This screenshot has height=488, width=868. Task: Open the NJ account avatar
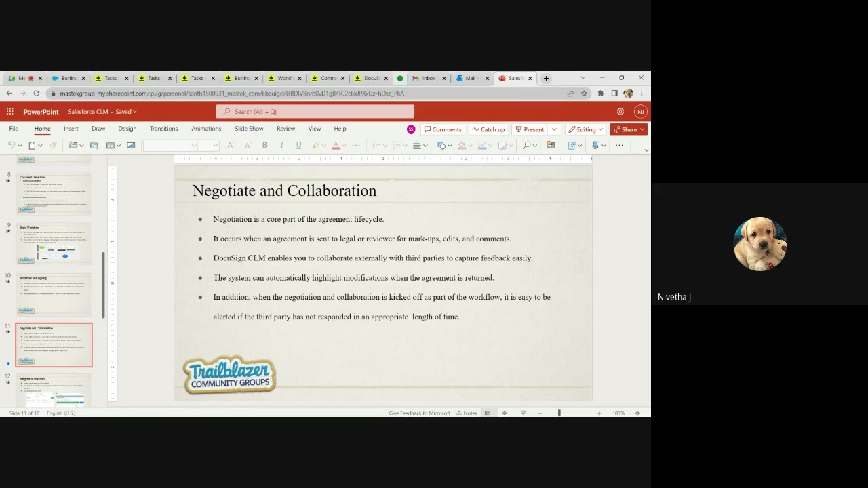pyautogui.click(x=640, y=111)
